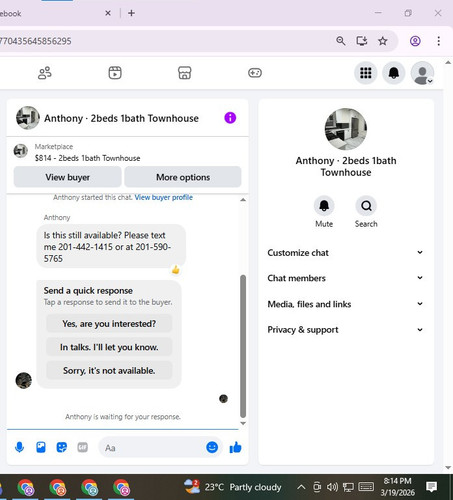Click the chat scrollbar up arrow
Screen dimensions: 453x500
click(x=243, y=200)
